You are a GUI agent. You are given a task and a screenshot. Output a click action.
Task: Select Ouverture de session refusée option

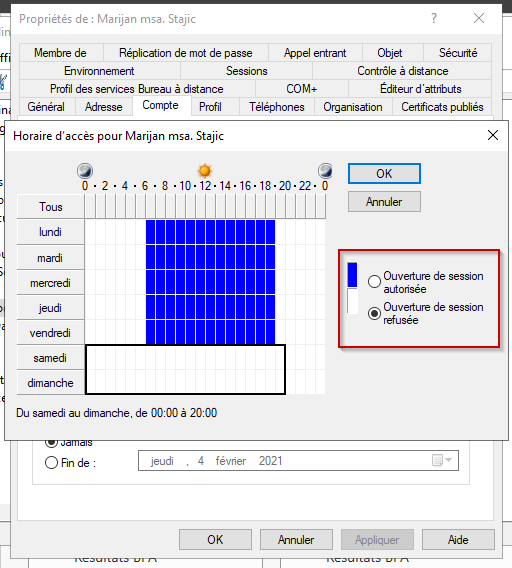[x=374, y=313]
